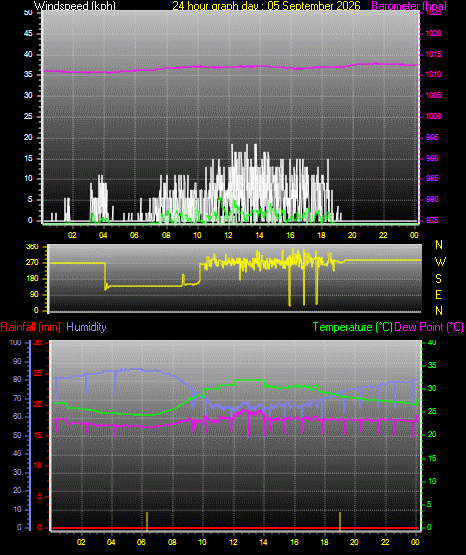Click the 975 value on the barometer axis
This screenshot has height=555, width=466.
(432, 220)
